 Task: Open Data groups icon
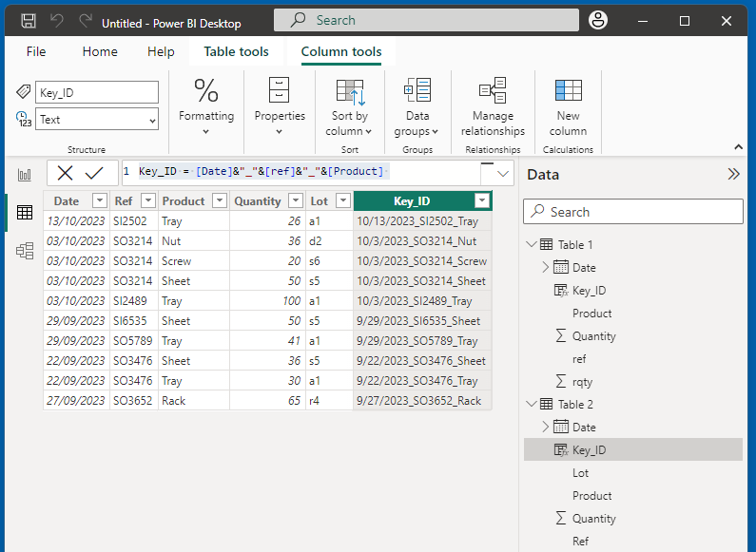[x=417, y=90]
